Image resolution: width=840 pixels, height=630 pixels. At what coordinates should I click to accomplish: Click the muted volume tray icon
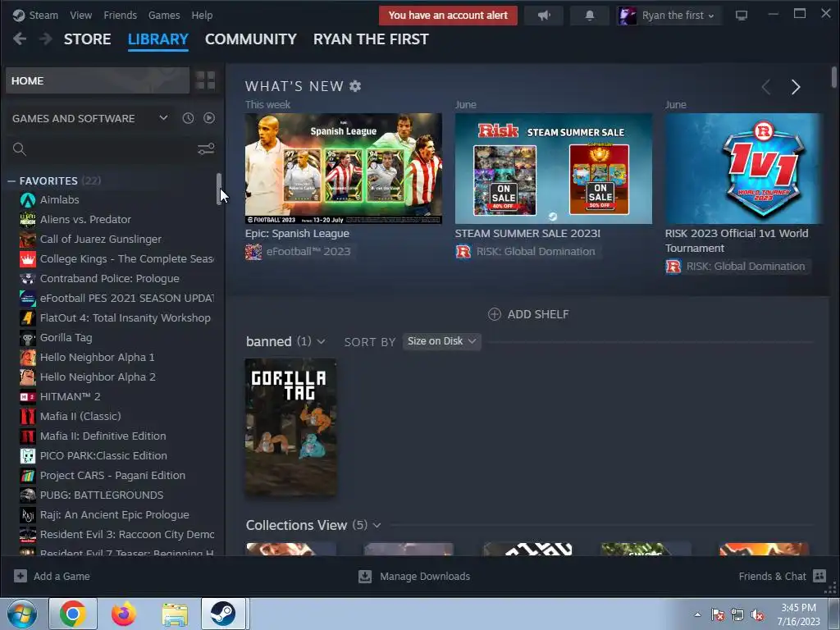pyautogui.click(x=757, y=615)
